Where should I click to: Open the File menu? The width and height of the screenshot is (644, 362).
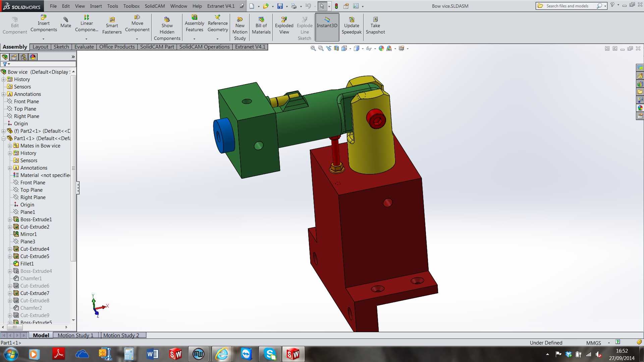coord(53,6)
